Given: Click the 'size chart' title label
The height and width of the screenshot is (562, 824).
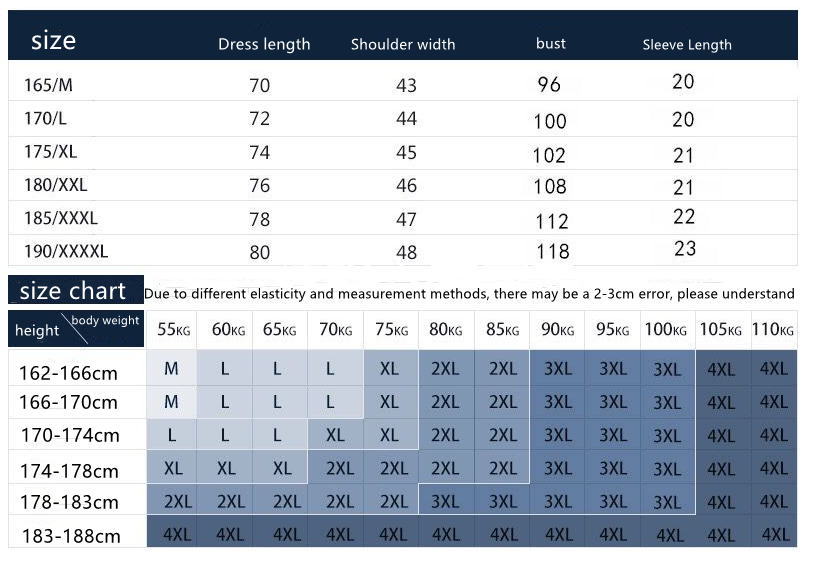Looking at the screenshot, I should coord(73,291).
